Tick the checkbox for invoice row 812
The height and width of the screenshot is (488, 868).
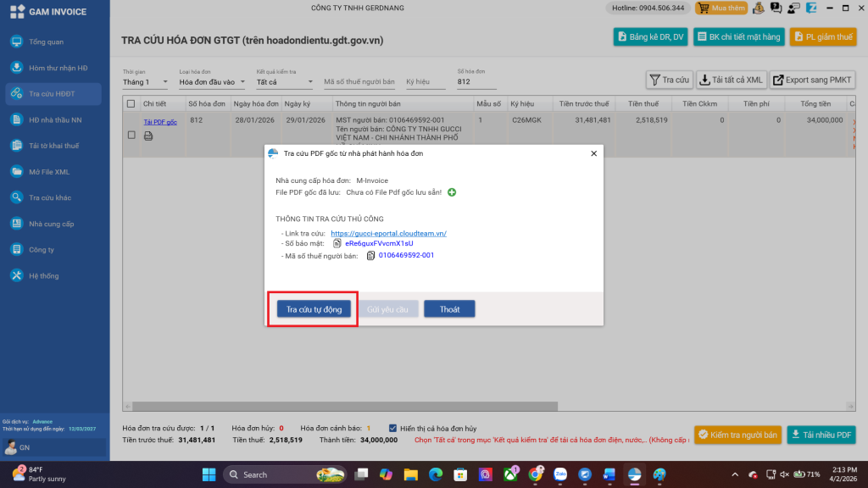tap(131, 135)
